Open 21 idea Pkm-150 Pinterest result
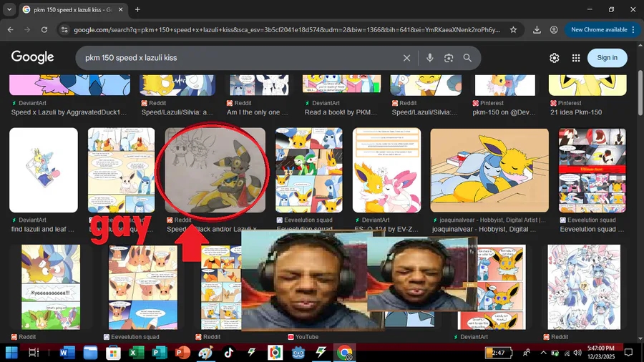The image size is (644, 362). [576, 112]
